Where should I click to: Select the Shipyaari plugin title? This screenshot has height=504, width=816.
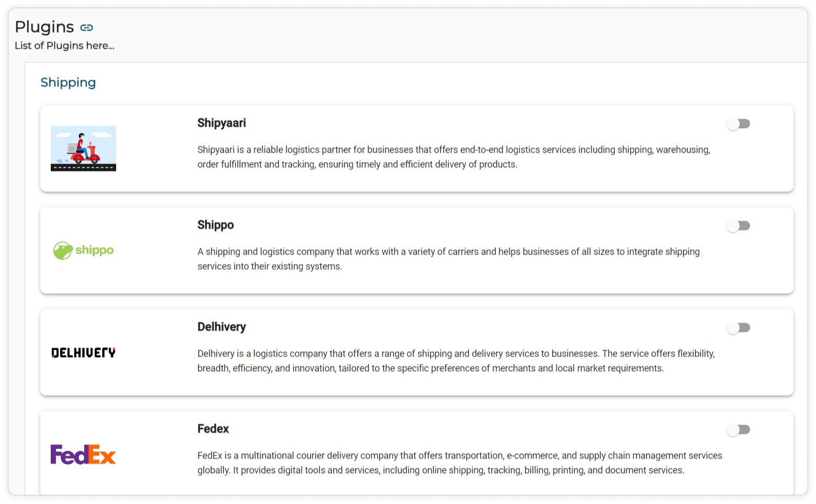tap(221, 123)
